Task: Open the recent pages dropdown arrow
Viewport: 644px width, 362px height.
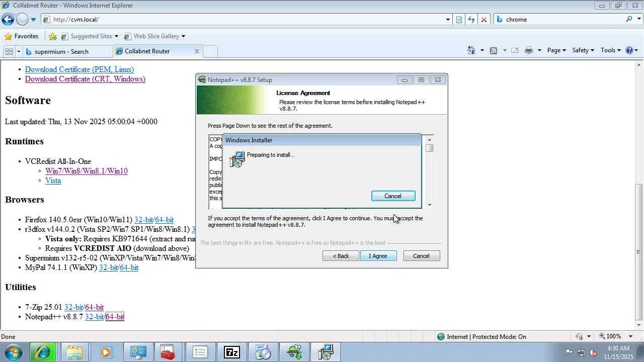Action: pos(33,20)
